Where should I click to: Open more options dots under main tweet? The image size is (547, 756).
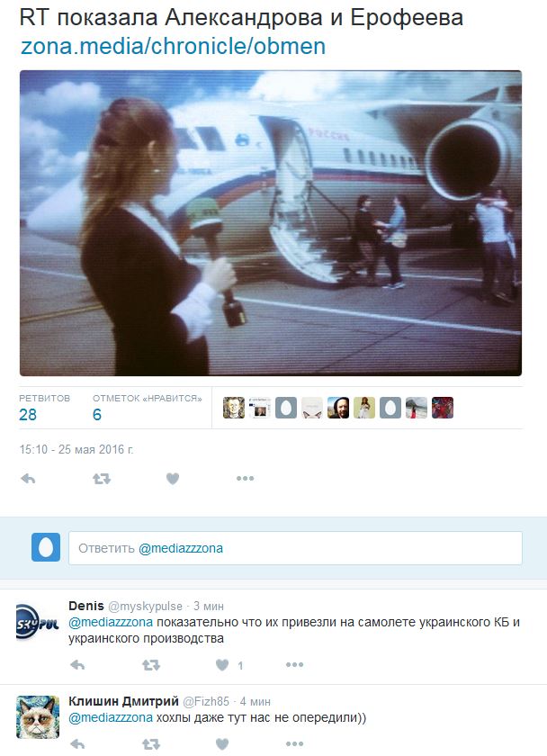click(x=245, y=478)
